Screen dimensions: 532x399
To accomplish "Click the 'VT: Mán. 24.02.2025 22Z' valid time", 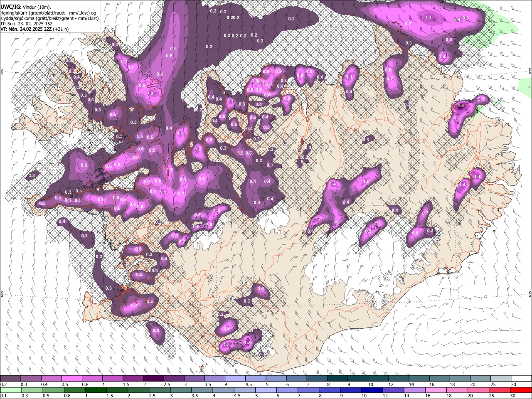I will tap(26, 29).
